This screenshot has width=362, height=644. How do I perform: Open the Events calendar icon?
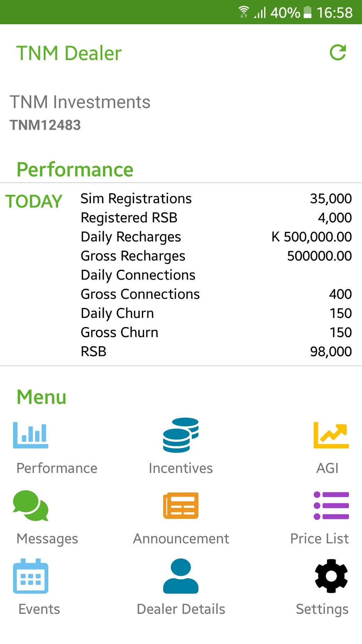click(31, 576)
